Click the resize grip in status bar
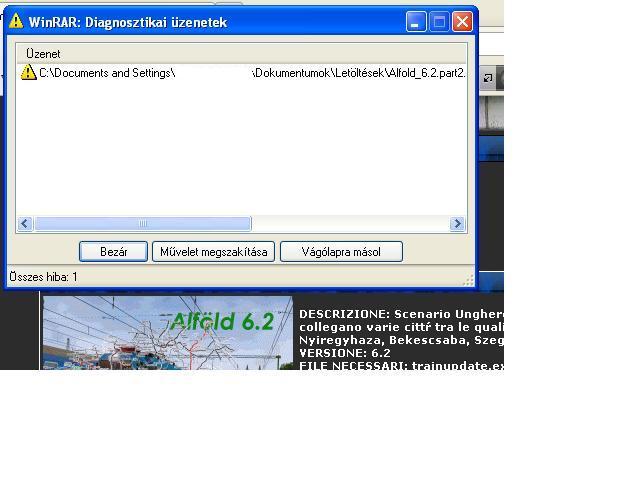The height and width of the screenshot is (480, 640). [469, 280]
